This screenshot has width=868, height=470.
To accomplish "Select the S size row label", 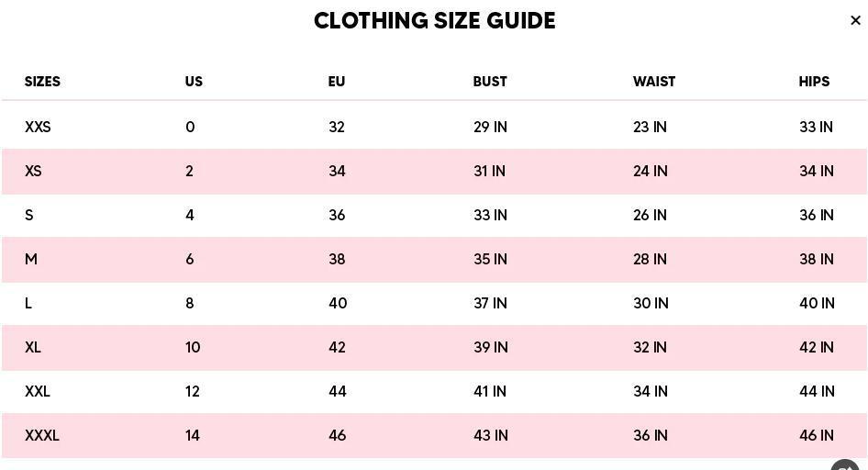I will click(29, 215).
